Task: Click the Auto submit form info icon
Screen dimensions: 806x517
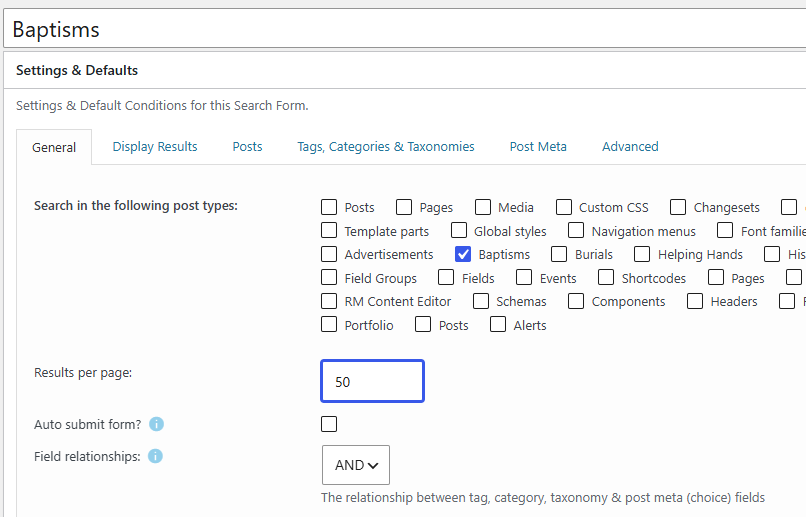Action: point(156,424)
